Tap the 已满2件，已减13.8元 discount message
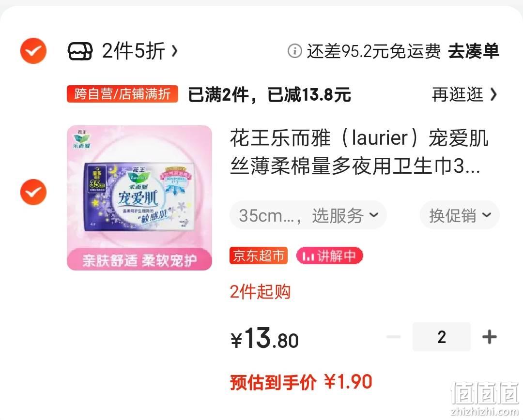523x420 pixels. pos(270,94)
